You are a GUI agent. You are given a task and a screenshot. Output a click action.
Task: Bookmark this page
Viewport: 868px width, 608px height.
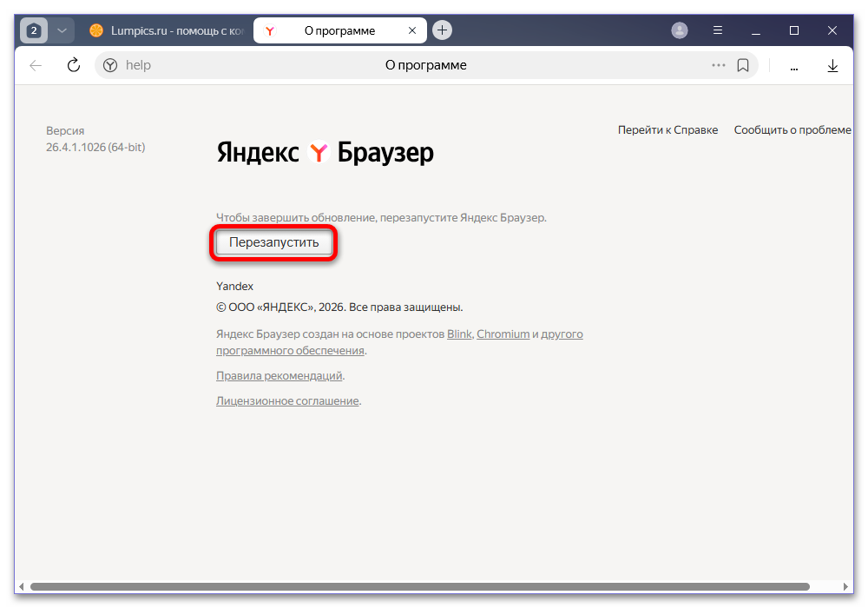[743, 65]
